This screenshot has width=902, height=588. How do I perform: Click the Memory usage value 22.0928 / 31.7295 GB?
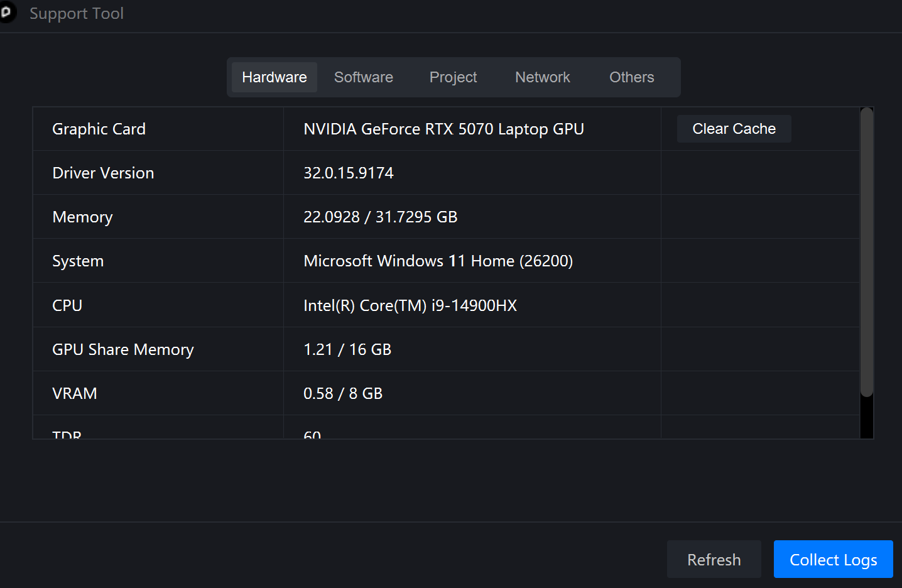[x=380, y=217]
